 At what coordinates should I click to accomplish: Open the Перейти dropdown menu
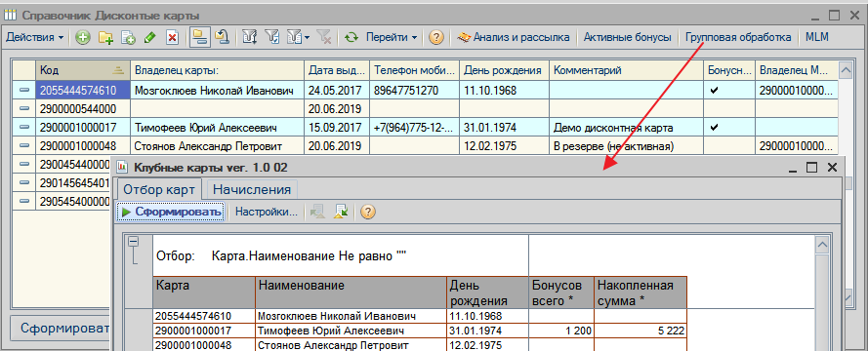[391, 38]
